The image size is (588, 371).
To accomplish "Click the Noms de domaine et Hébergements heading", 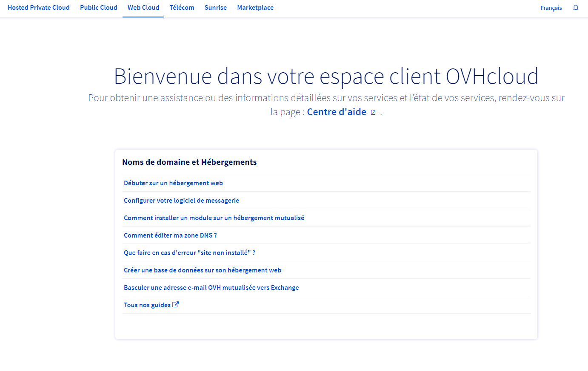I will point(189,162).
